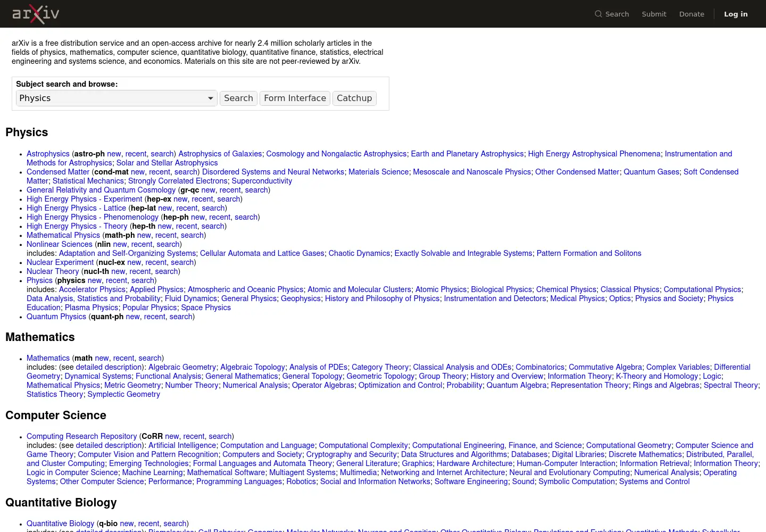Open Quantitative Biology archive link

coord(60,523)
